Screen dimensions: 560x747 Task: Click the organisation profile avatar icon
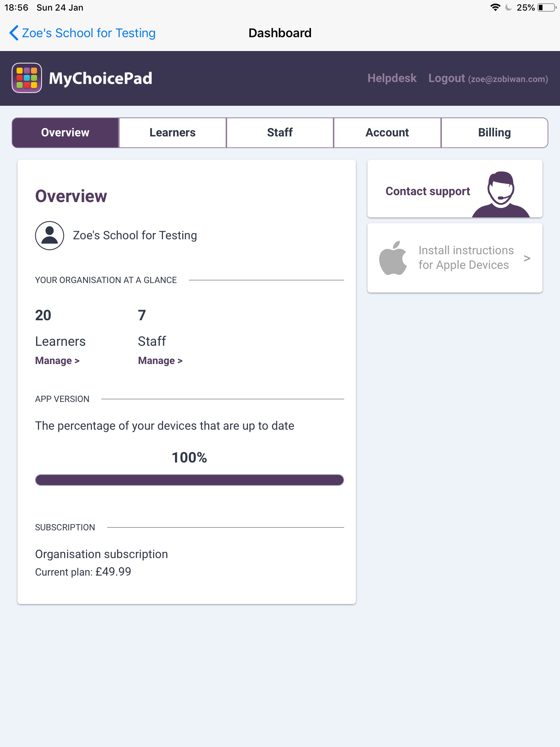coord(50,236)
